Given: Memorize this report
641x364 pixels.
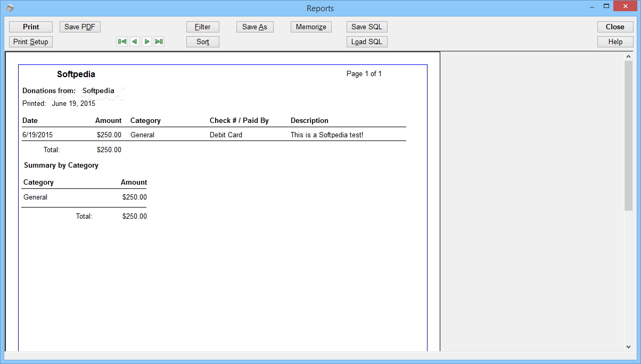Looking at the screenshot, I should (x=311, y=27).
